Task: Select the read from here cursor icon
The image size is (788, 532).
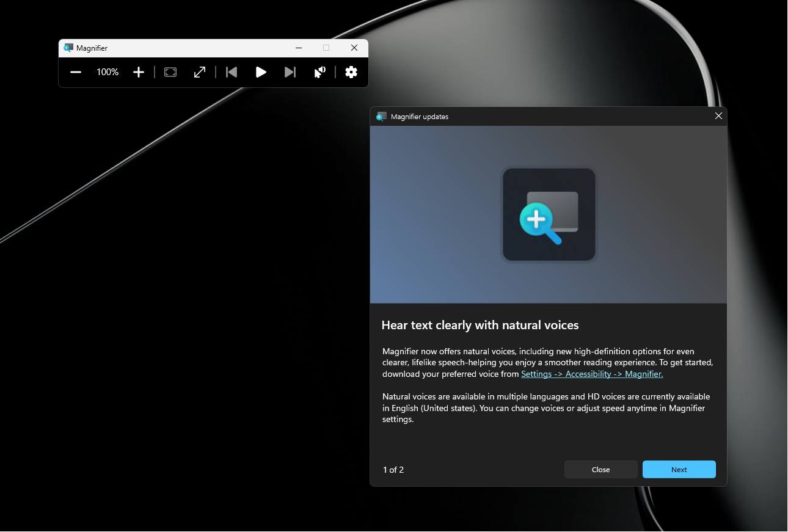Action: pos(319,72)
